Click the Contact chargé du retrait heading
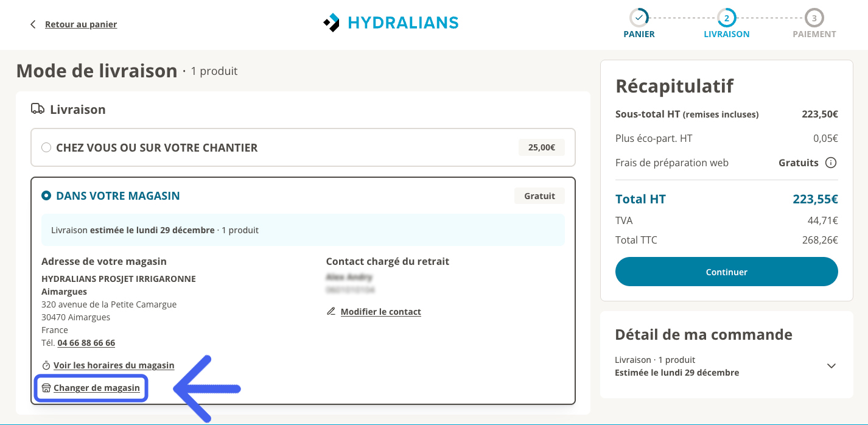This screenshot has height=425, width=868. click(x=388, y=261)
